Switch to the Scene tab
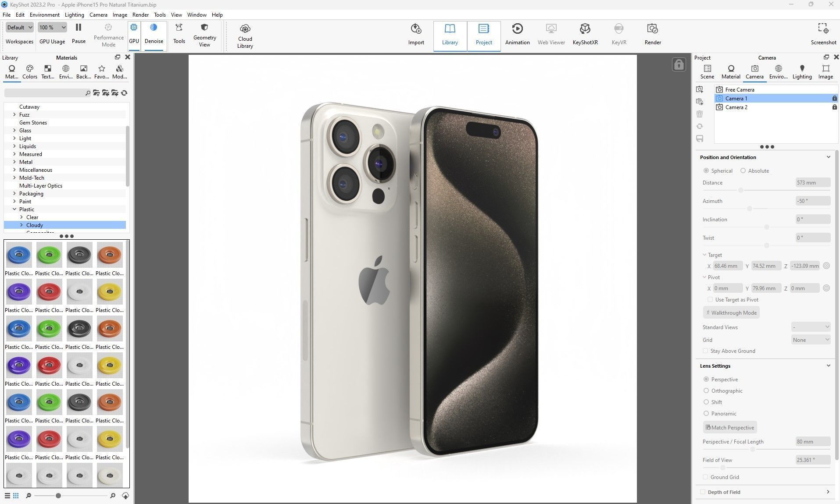Screen dimensions: 840x504 tap(707, 72)
